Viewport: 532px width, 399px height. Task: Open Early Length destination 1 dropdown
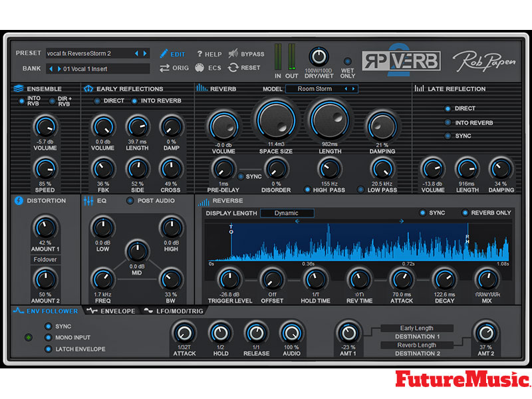coord(417,328)
